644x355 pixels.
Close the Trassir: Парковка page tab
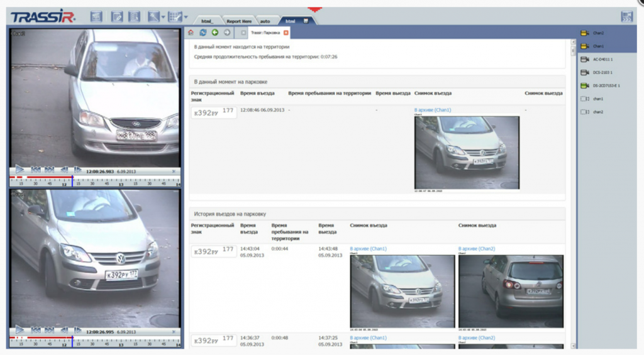[x=286, y=33]
